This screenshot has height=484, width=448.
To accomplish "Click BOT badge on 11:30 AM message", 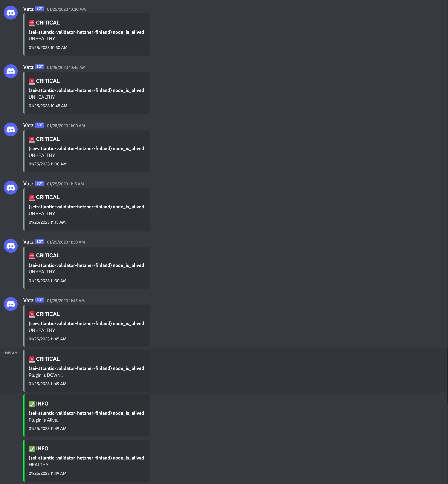I will coord(39,242).
